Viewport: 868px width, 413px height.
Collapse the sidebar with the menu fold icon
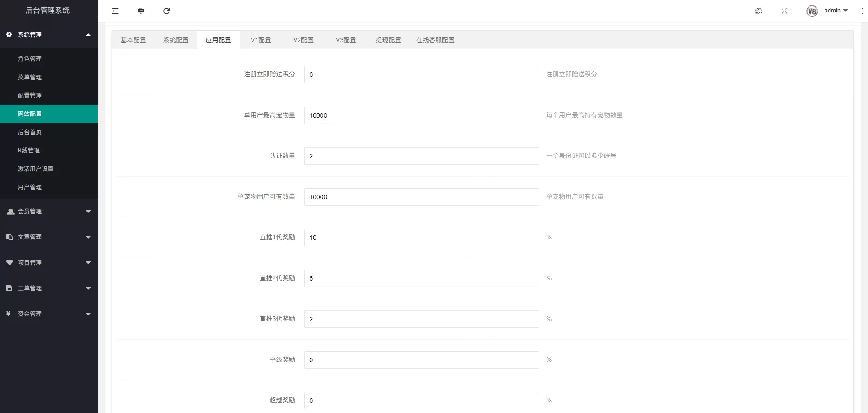115,11
